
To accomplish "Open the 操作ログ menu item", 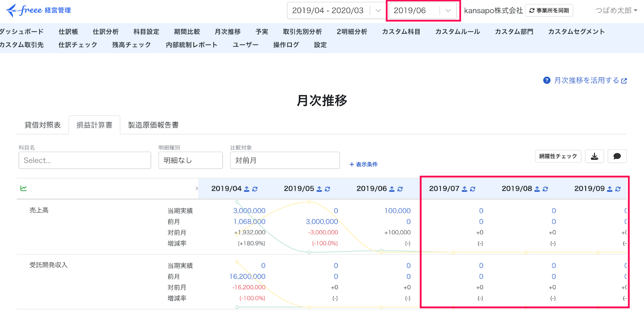I will click(x=286, y=45).
